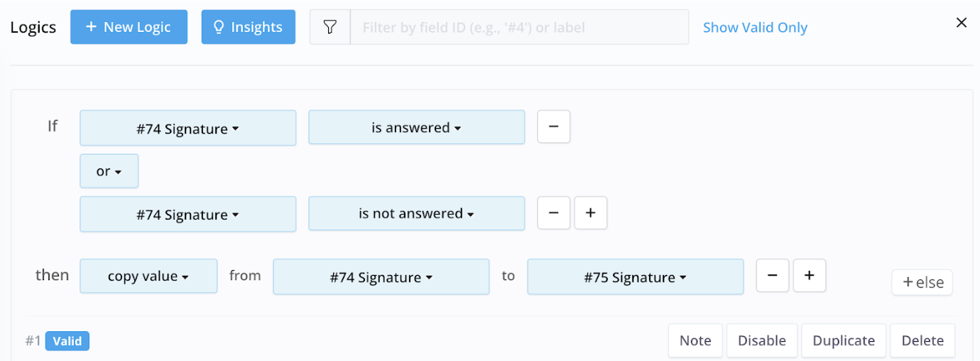Add a new condition after 'is not answered'
The height and width of the screenshot is (361, 980).
591,213
